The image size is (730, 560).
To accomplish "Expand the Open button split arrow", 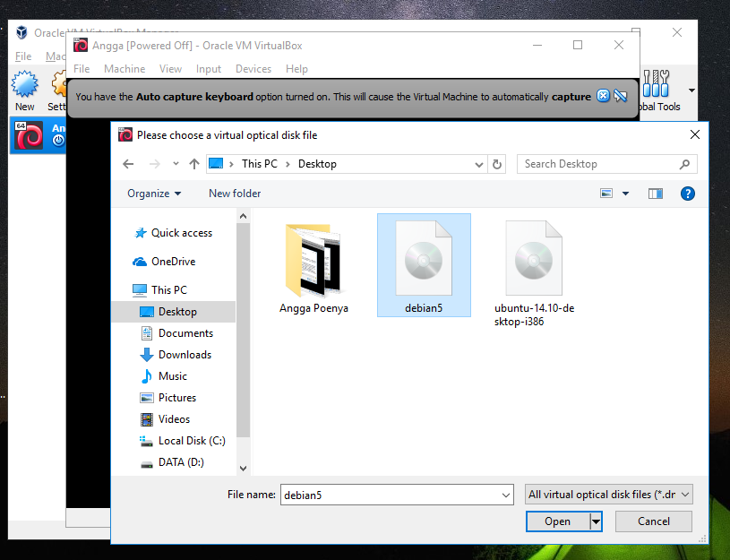I will point(596,521).
